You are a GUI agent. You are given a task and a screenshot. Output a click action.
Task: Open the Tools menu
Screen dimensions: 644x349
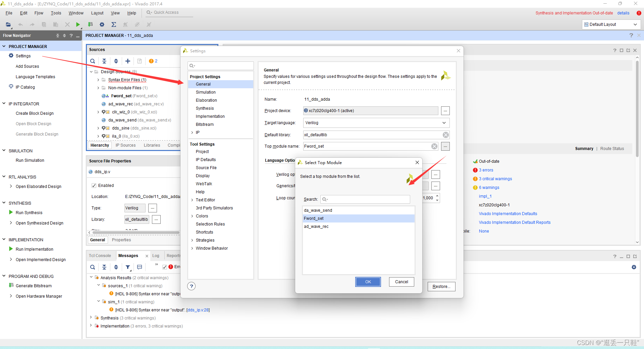point(56,13)
